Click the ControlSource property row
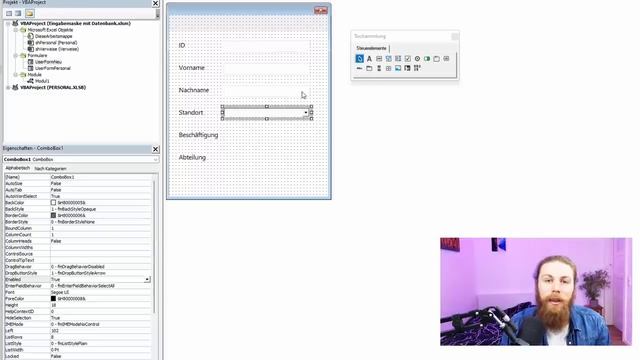640x360 pixels. (x=78, y=254)
